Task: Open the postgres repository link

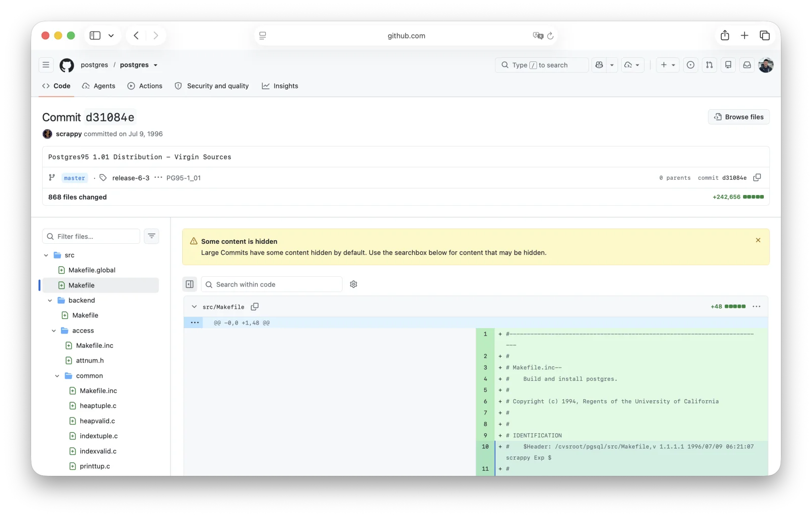Action: click(134, 65)
